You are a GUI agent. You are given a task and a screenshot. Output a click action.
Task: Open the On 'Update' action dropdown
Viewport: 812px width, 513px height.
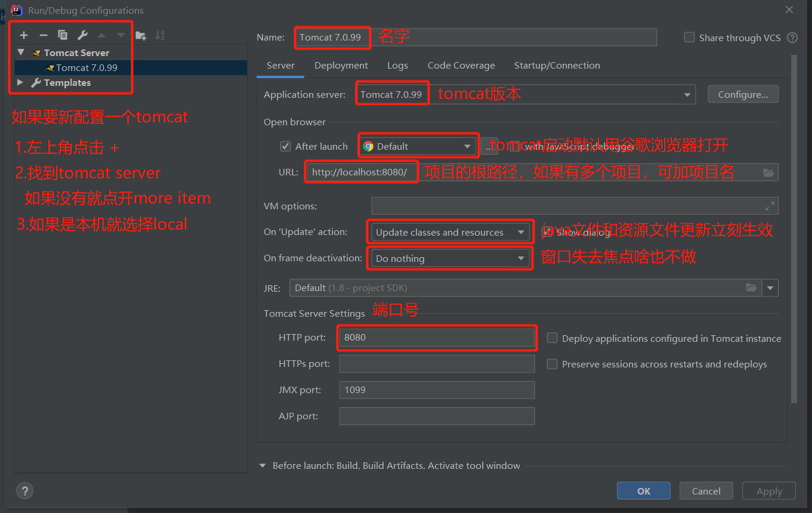click(450, 232)
